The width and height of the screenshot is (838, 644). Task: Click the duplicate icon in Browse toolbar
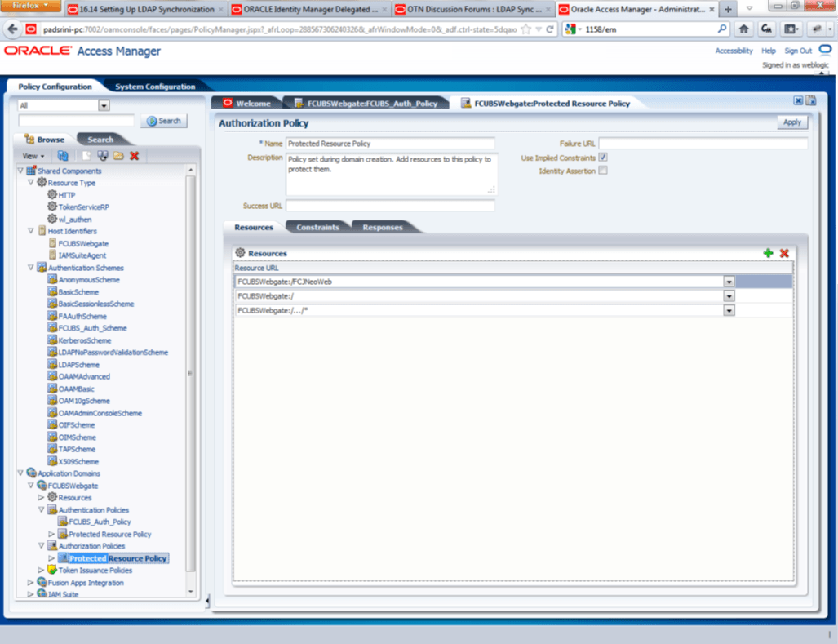(103, 156)
